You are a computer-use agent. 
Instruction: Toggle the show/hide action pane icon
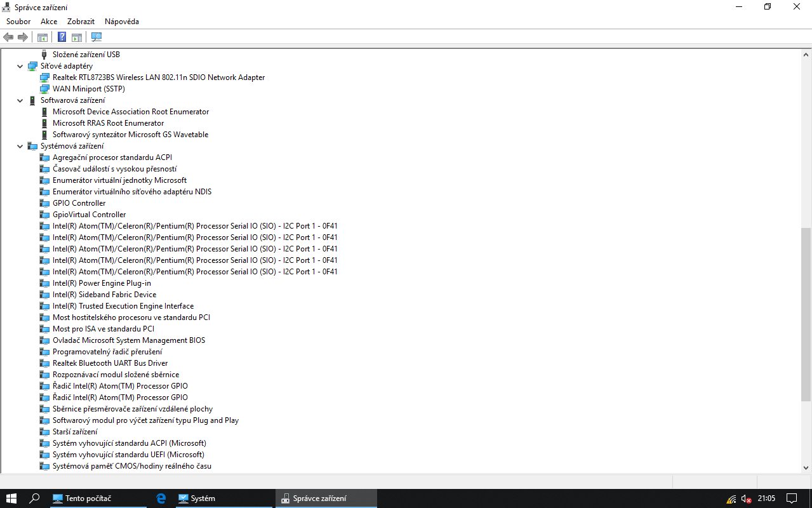tap(77, 37)
